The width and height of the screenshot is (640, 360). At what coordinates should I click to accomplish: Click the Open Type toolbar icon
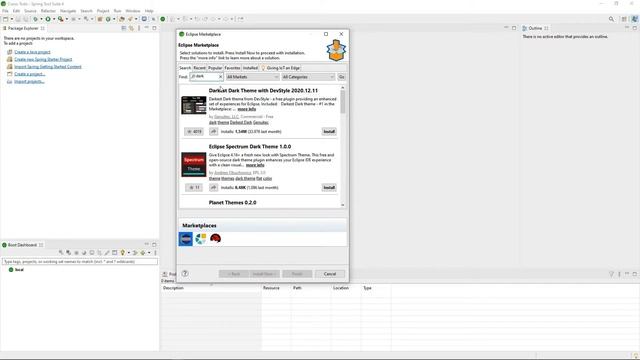pyautogui.click(x=121, y=19)
